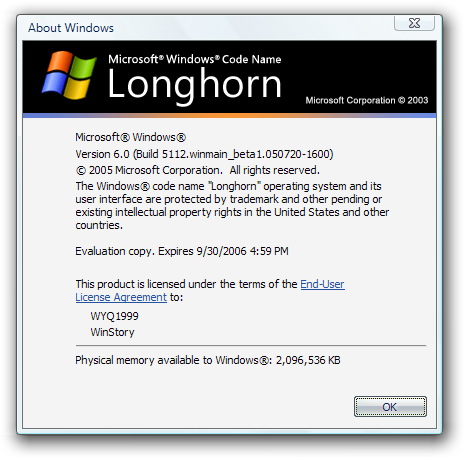This screenshot has width=466, height=460.
Task: Click the horizontal separator above memory info
Action: [x=251, y=346]
